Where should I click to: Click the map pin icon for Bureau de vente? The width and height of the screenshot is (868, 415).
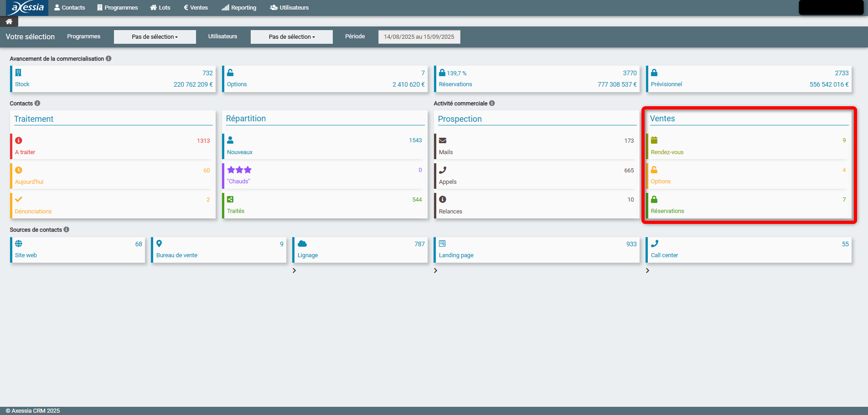pyautogui.click(x=159, y=244)
